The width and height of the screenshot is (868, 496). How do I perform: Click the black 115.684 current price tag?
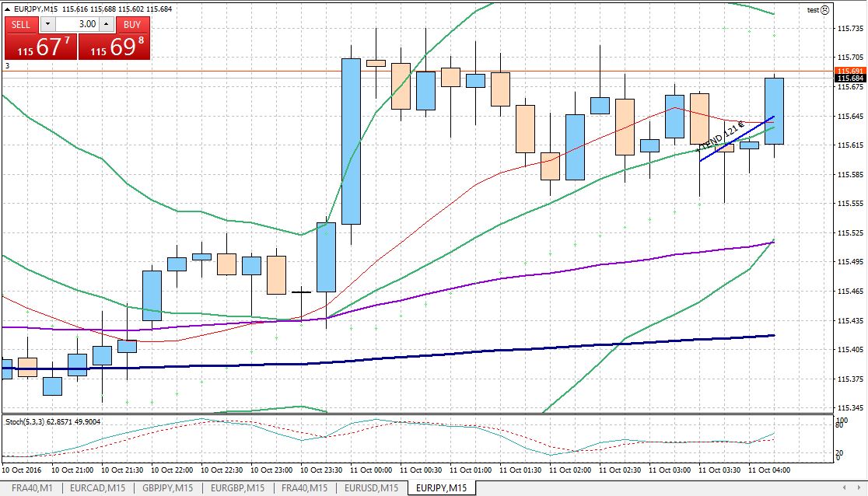(850, 79)
